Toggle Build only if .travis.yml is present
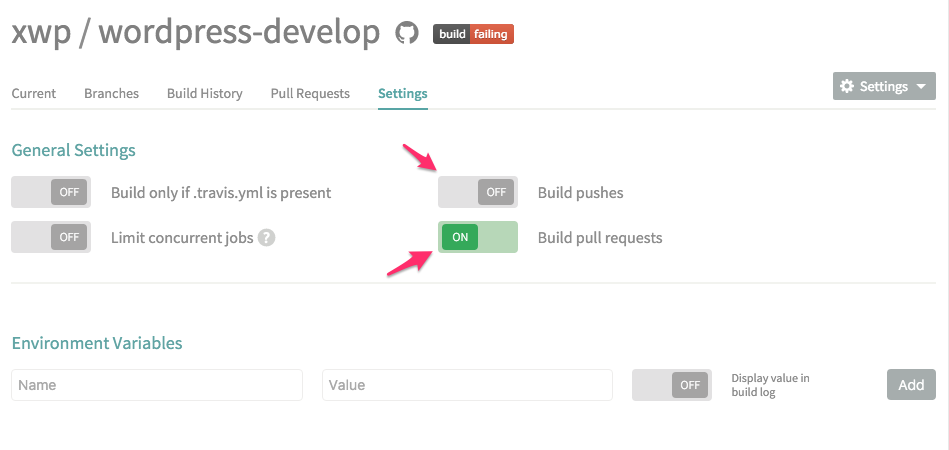Screen dimensions: 949x450 51,192
